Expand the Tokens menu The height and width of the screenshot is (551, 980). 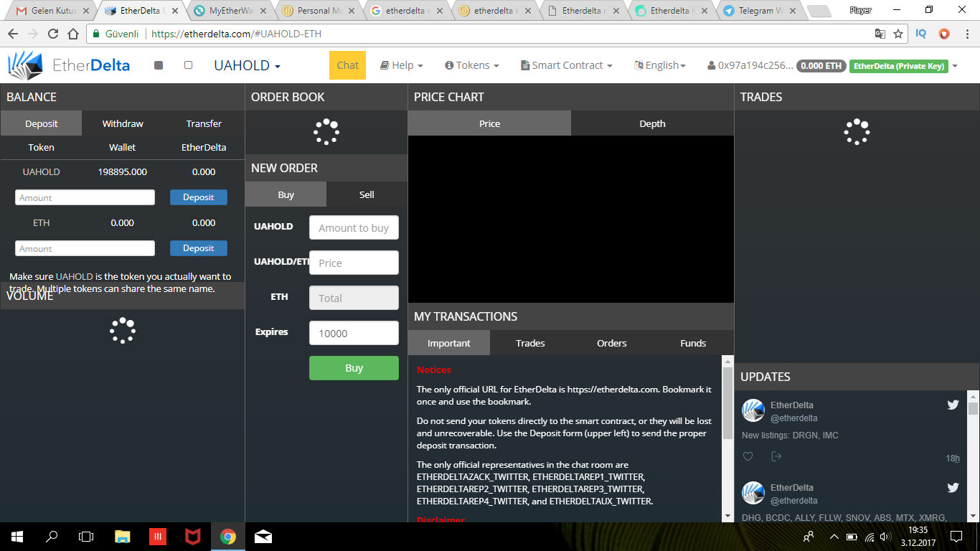coord(472,65)
